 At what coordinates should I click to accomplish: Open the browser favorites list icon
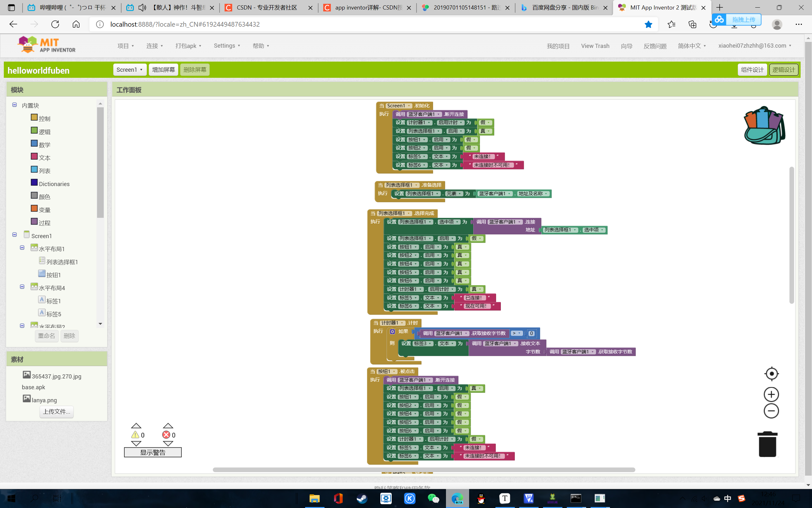(x=671, y=24)
